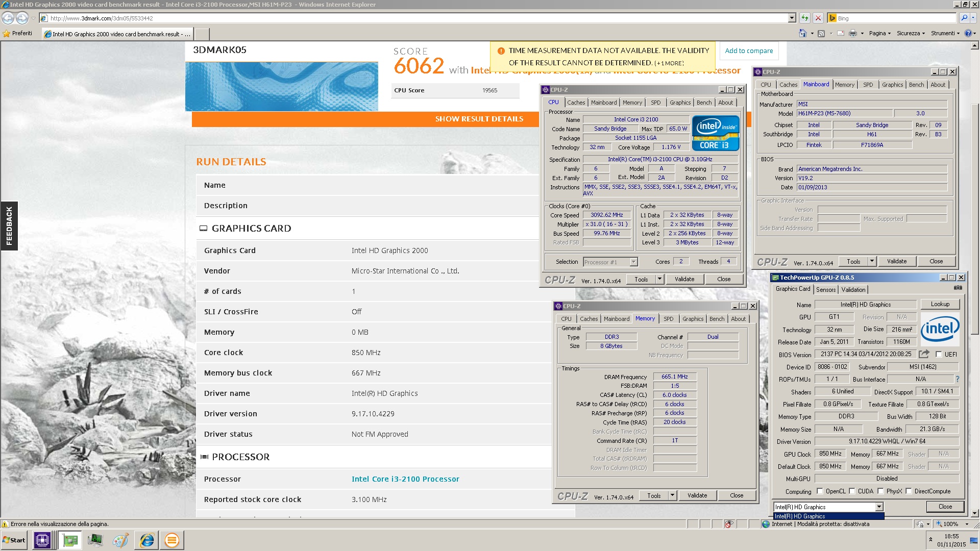Toggle the CUDA checkbox in GPU-Z

point(852,491)
